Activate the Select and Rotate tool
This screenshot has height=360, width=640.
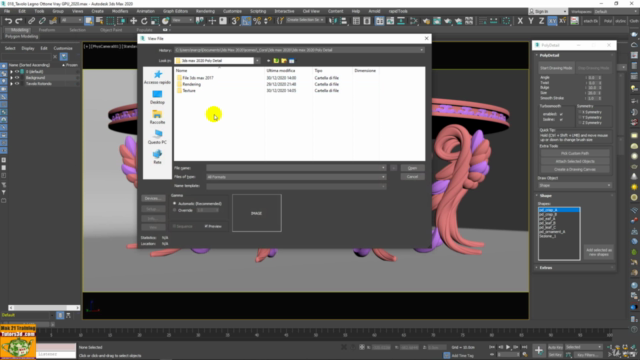144,20
